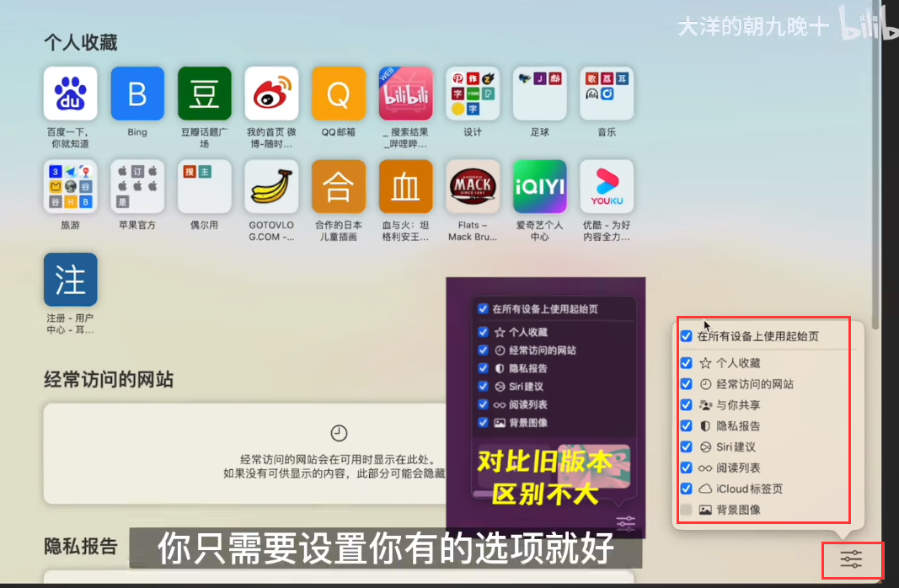Open the GOTOVLOG banana icon favorite
The image size is (899, 588).
pos(272,186)
